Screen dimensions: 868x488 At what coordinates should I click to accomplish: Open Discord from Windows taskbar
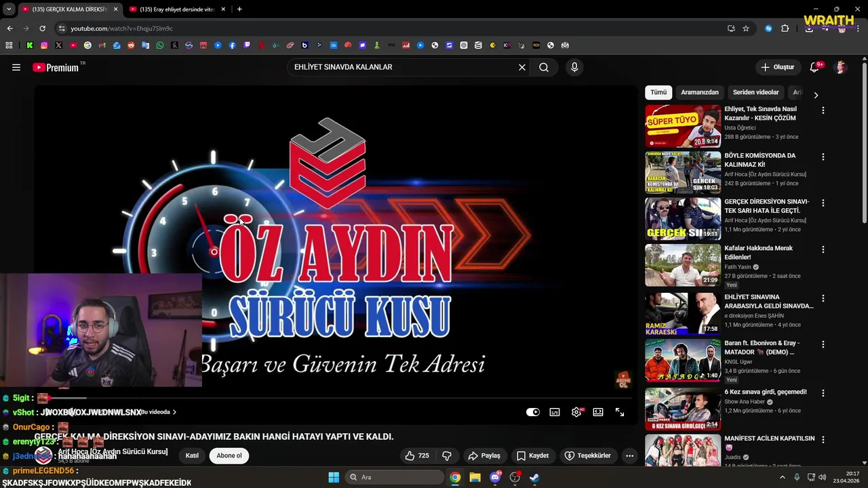click(495, 477)
